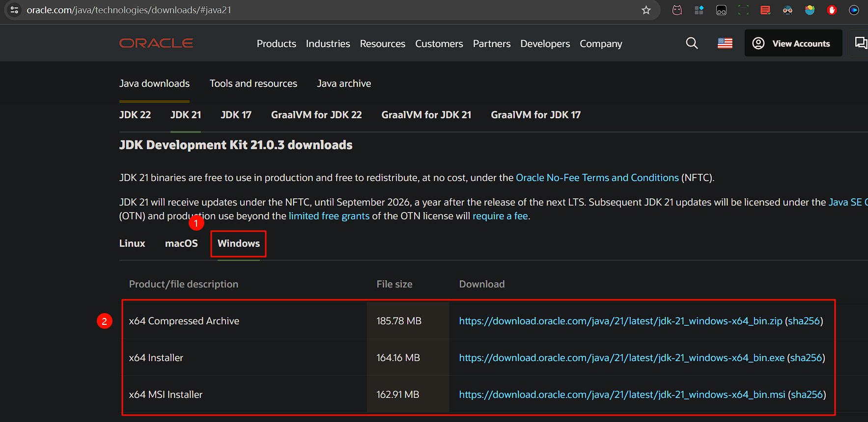Bookmark this page with the star icon
The height and width of the screenshot is (422, 868).
click(x=646, y=10)
